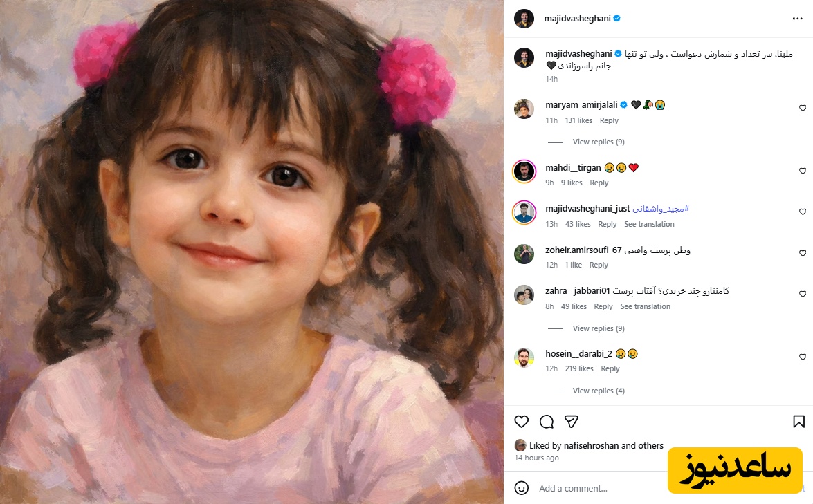Image resolution: width=813 pixels, height=504 pixels.
Task: Open the comment bubble icon
Action: pyautogui.click(x=547, y=422)
